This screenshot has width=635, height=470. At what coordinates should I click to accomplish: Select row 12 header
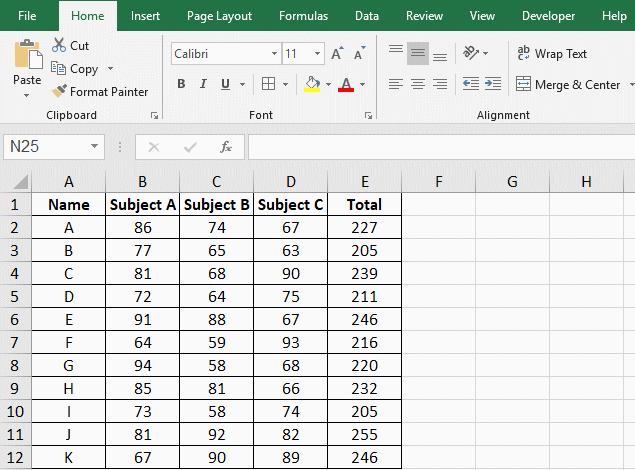15,457
